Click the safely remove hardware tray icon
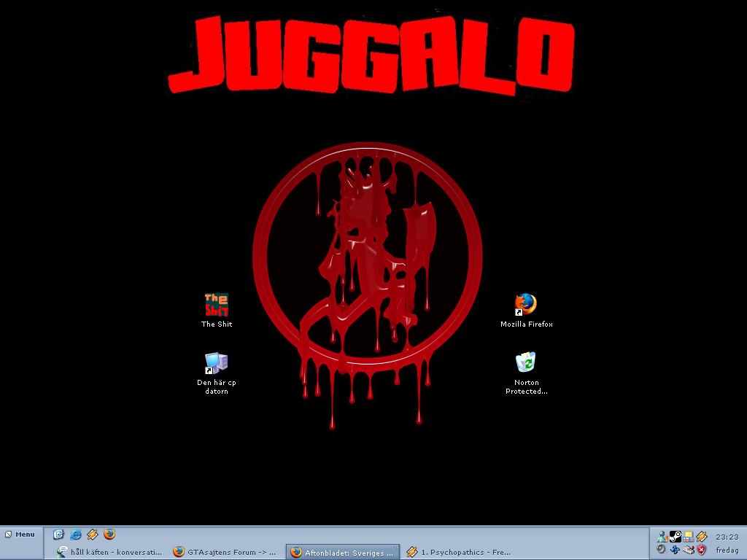The height and width of the screenshot is (560, 747). point(688,550)
